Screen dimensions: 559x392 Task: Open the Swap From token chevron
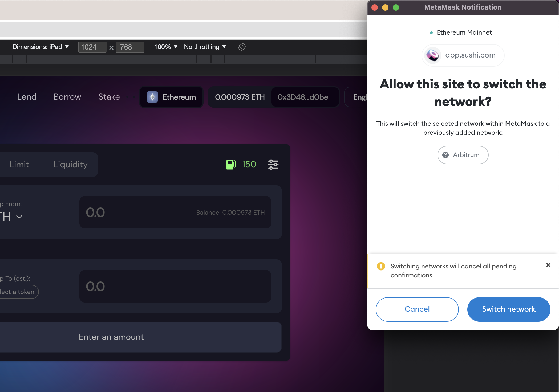[19, 217]
